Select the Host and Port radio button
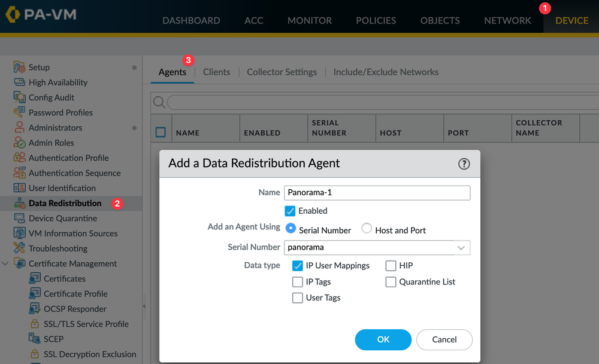Viewport: 599px width, 364px height. 365,229
